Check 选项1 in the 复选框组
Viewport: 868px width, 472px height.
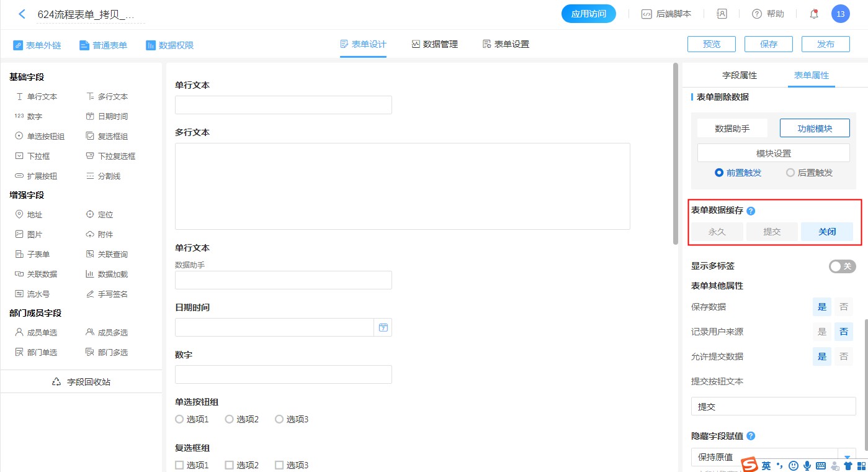[x=180, y=465]
